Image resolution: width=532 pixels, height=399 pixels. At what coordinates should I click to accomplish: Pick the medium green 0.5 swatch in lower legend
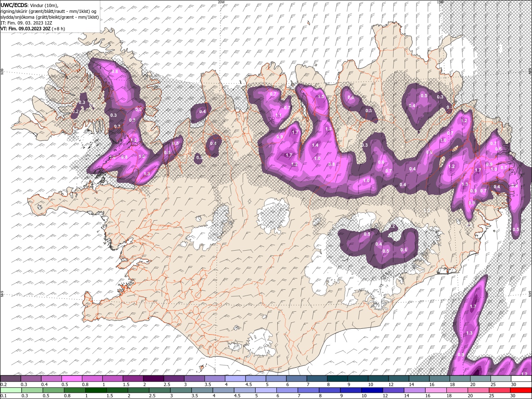[53, 390]
